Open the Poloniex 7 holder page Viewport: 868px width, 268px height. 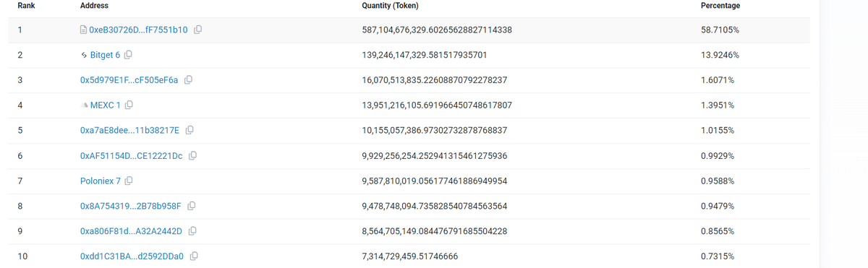point(101,181)
